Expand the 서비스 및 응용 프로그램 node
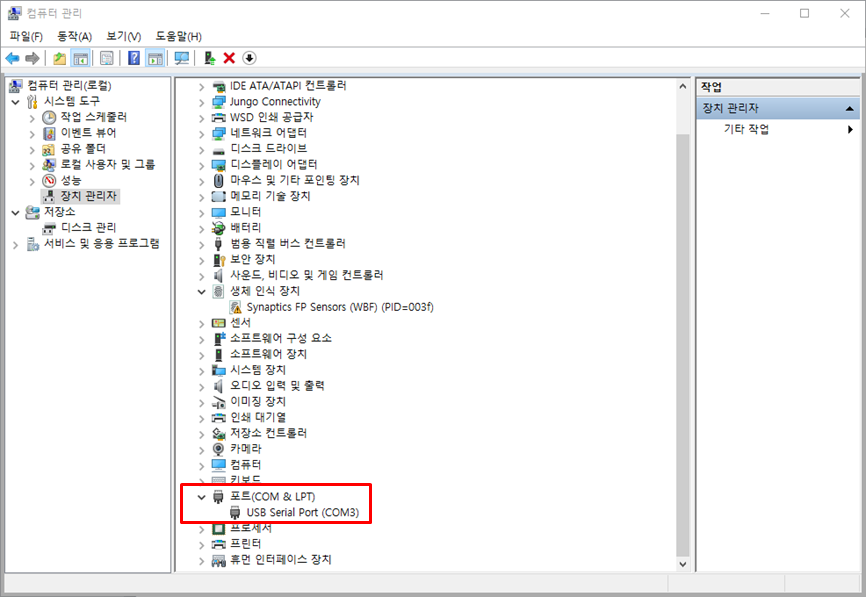 pyautogui.click(x=15, y=245)
